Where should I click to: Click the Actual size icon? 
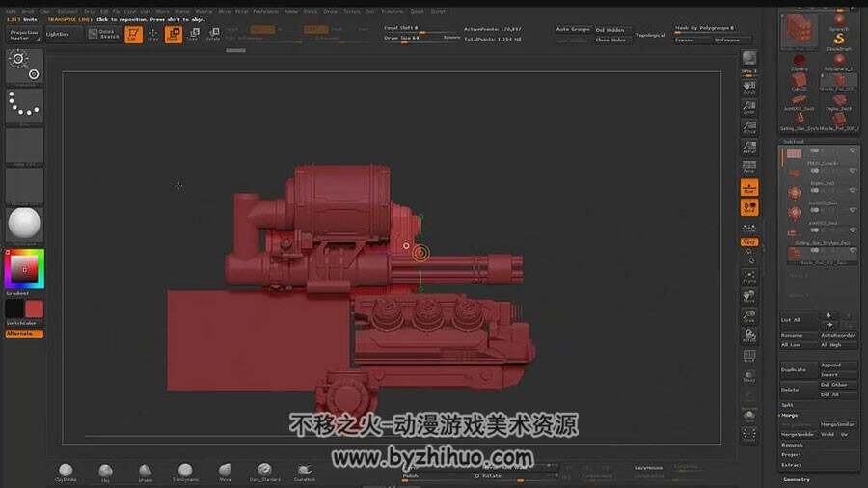pyautogui.click(x=749, y=127)
